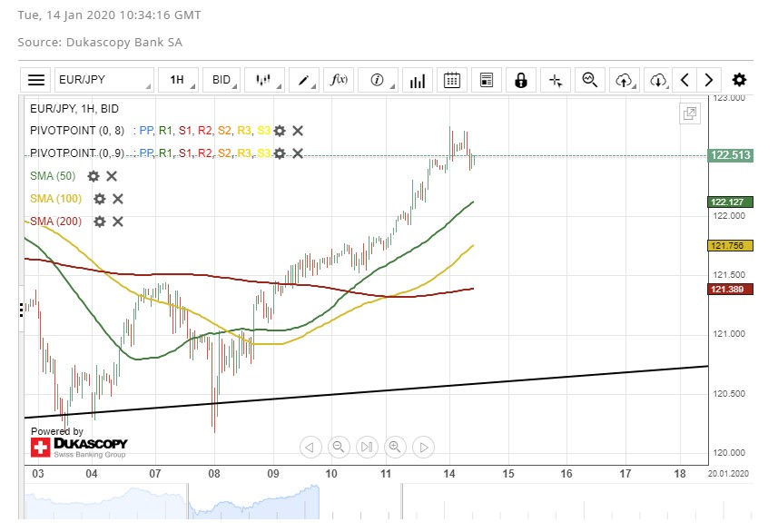Click the bar chart volume icon
Image resolution: width=778 pixels, height=532 pixels.
(418, 80)
